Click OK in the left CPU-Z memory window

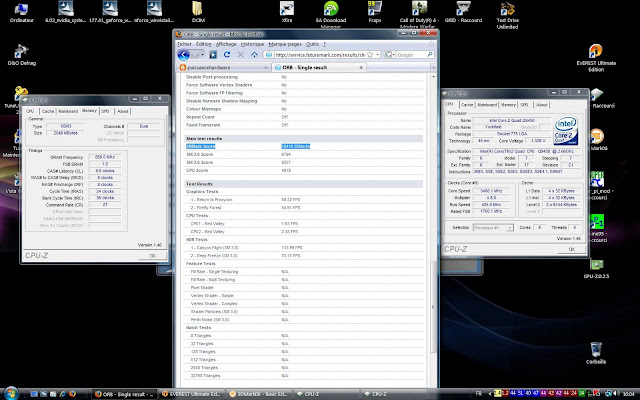tap(152, 256)
